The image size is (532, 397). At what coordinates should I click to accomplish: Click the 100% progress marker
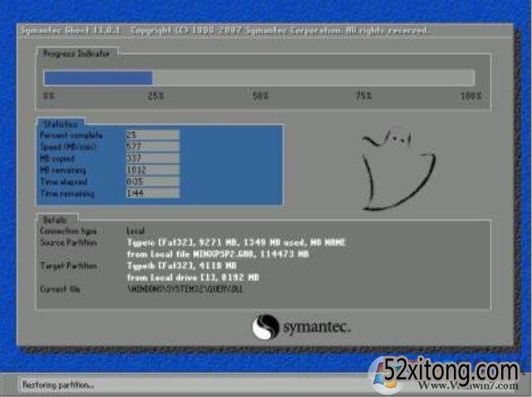(471, 96)
